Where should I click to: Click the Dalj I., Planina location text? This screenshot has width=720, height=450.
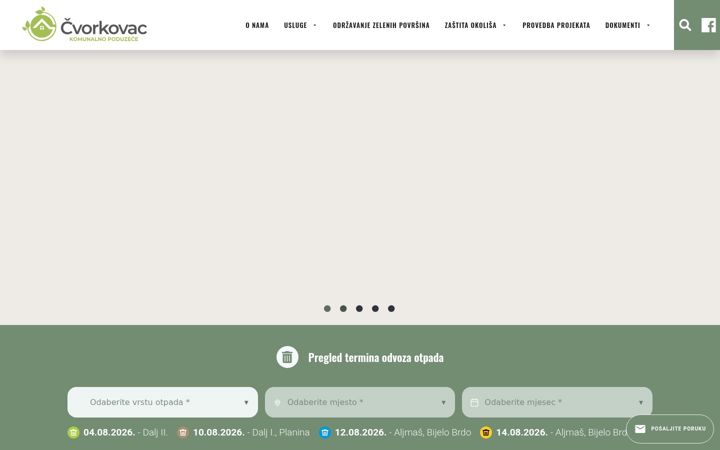click(281, 432)
